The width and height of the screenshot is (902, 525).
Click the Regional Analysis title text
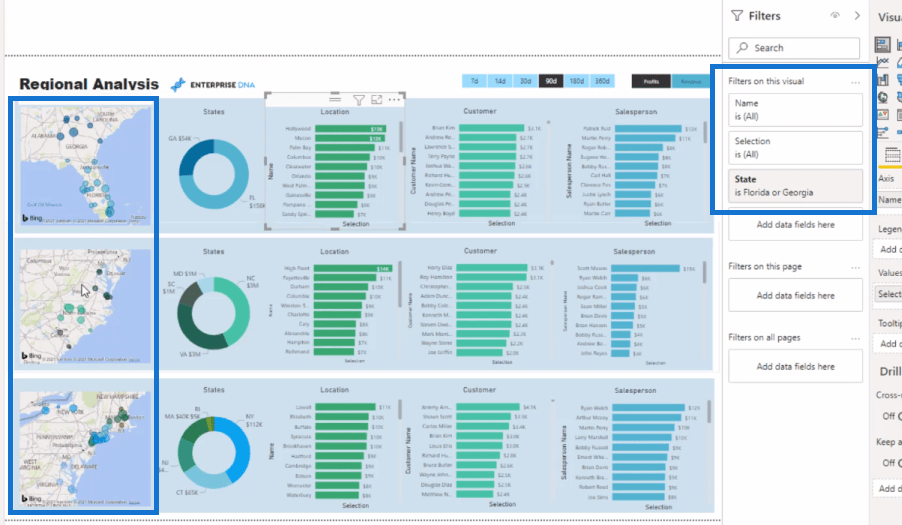click(x=89, y=84)
